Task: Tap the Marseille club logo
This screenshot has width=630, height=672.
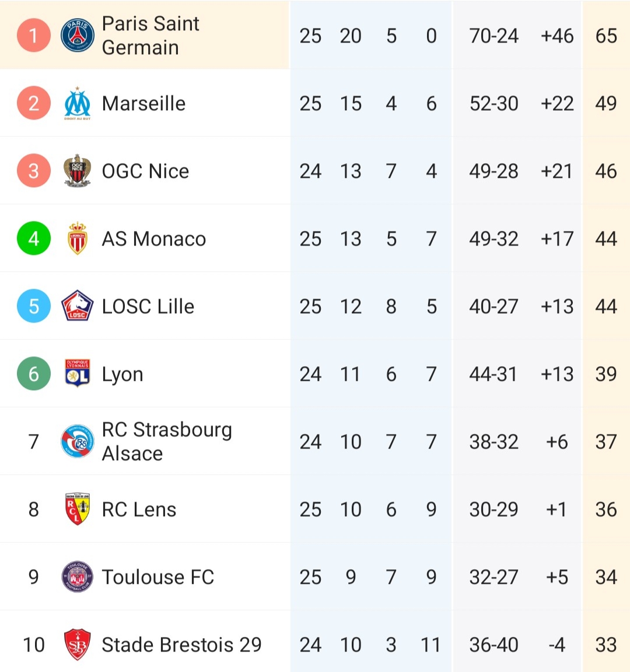Action: (x=78, y=104)
